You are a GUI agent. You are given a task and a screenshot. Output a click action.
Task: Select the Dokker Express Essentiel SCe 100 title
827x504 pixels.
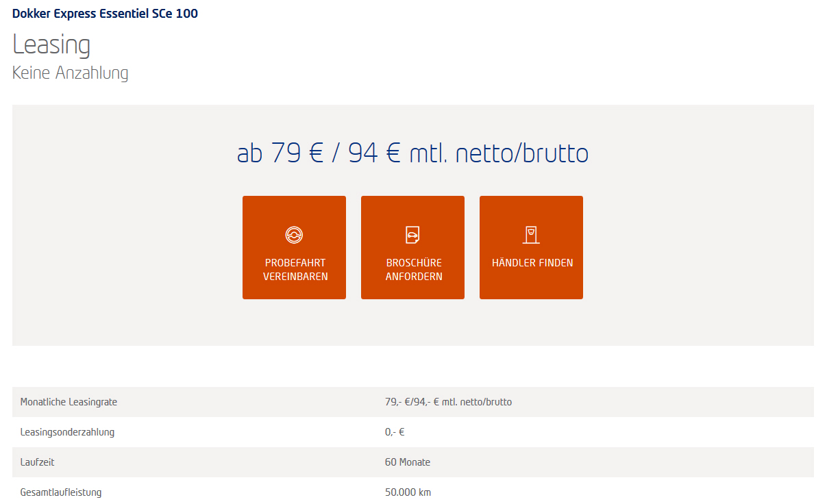point(105,14)
